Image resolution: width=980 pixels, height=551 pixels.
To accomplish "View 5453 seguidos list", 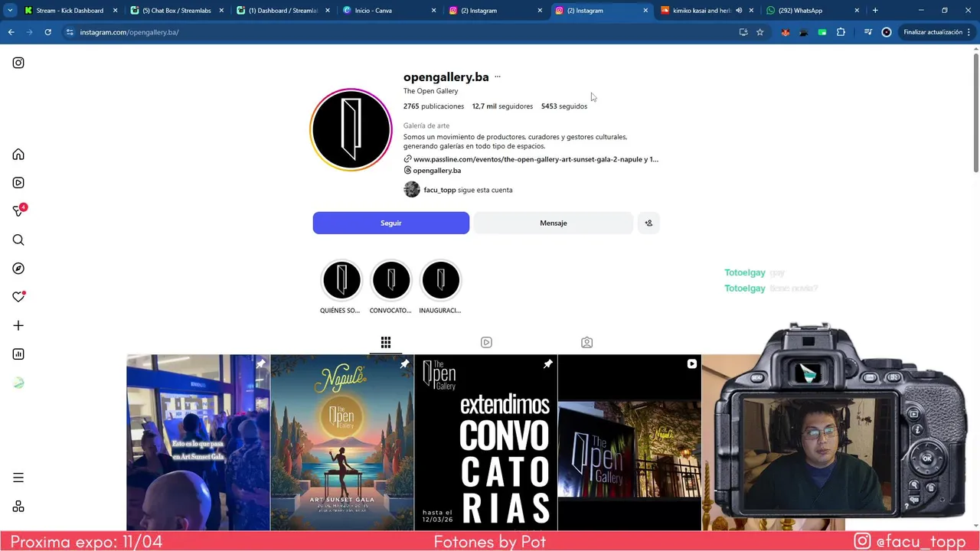I will coord(564,106).
